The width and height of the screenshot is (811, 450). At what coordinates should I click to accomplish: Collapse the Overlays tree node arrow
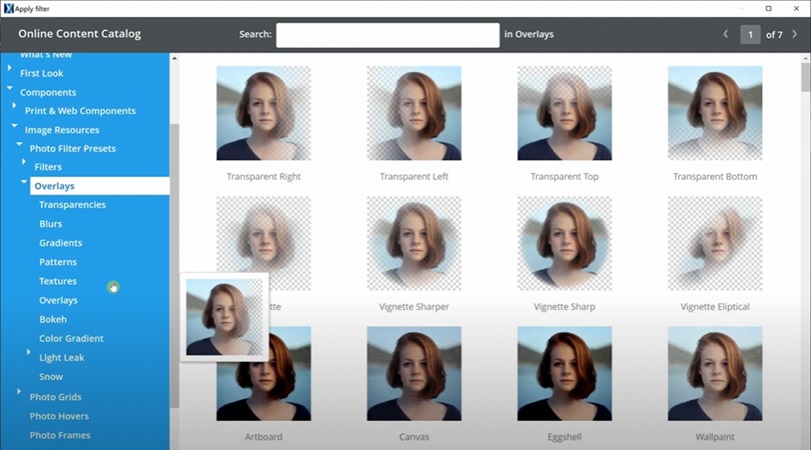point(24,181)
